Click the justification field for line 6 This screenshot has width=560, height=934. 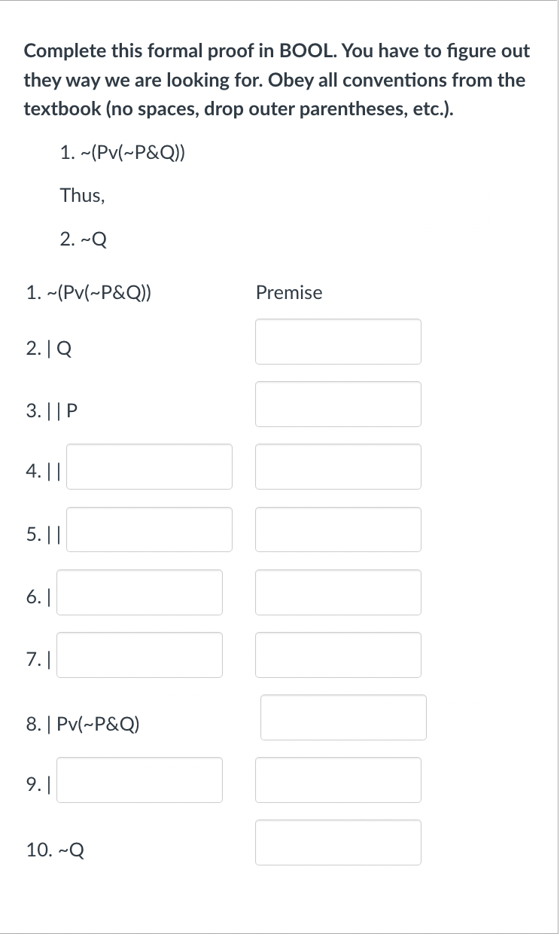338,592
